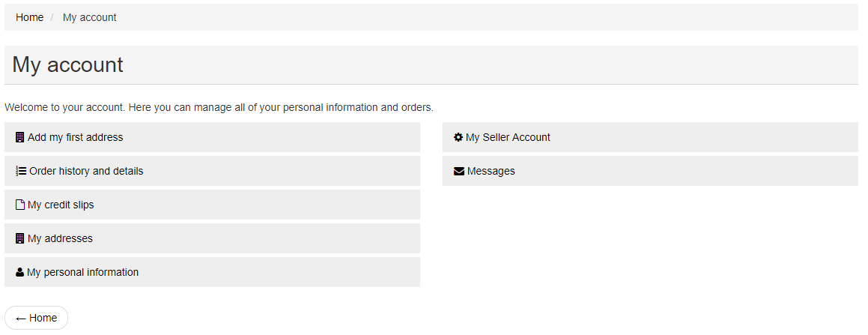Open My credit slips
Screen dimensions: 868x335
[x=212, y=205]
